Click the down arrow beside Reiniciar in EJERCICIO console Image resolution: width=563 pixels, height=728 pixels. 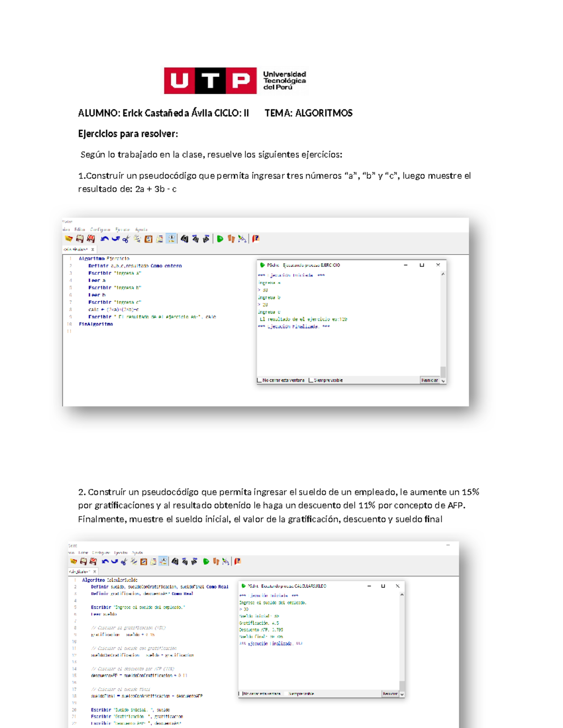[x=443, y=381]
